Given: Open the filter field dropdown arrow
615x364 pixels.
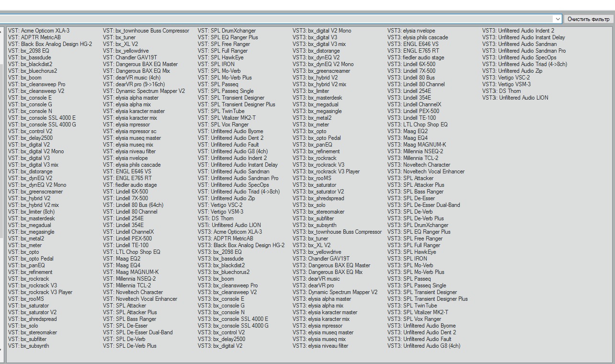Looking at the screenshot, I should click(x=558, y=19).
